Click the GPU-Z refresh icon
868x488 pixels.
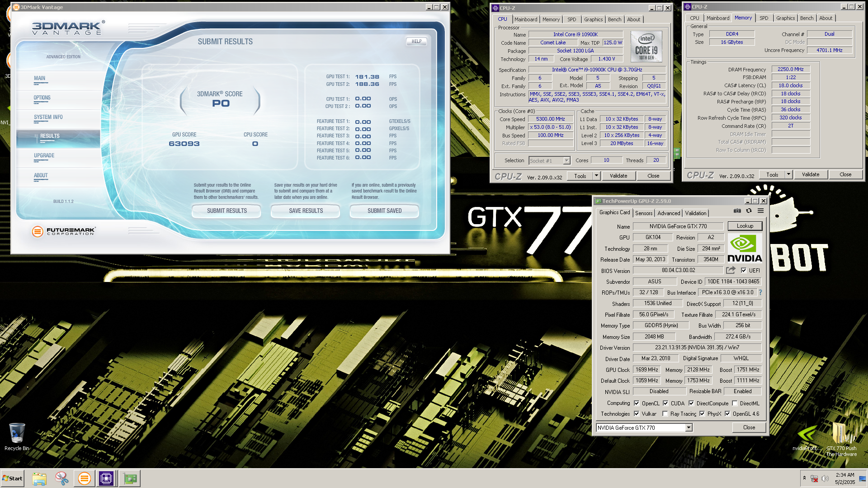(x=749, y=211)
